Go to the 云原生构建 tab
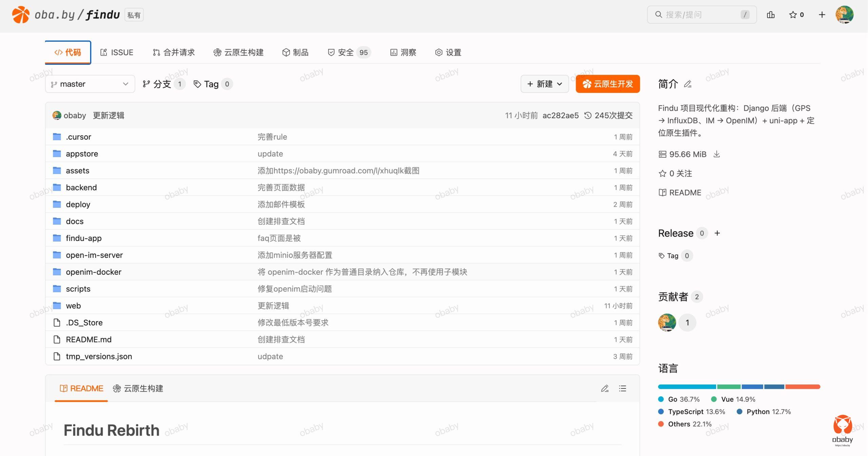 pyautogui.click(x=238, y=52)
